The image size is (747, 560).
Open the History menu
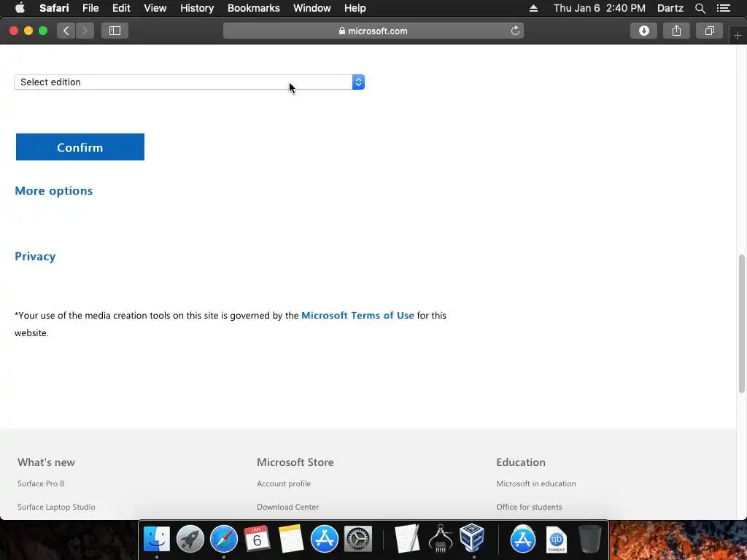(197, 8)
